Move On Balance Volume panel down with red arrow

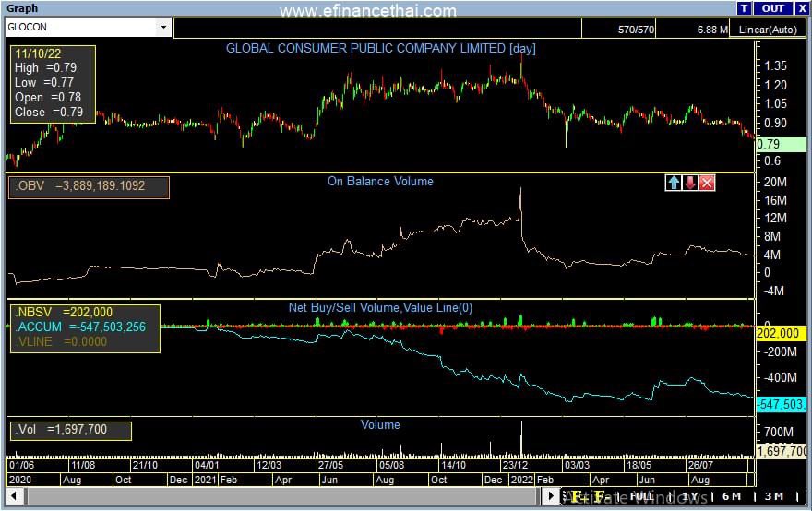(690, 183)
